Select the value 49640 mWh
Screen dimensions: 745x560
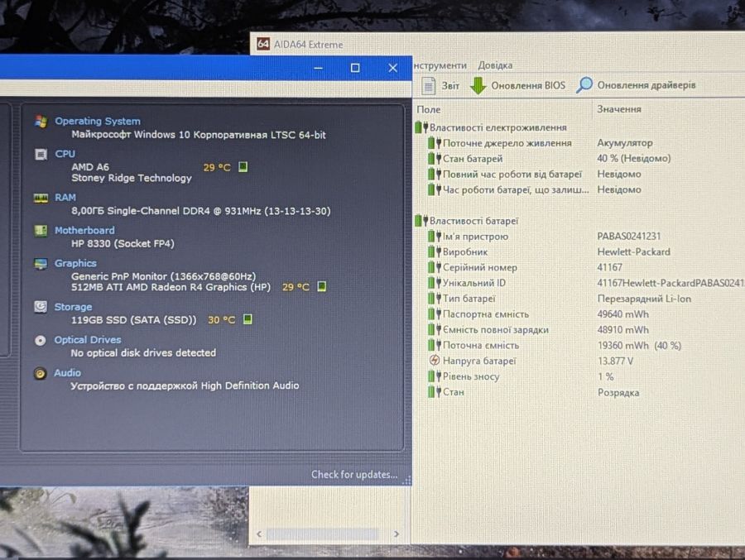622,314
